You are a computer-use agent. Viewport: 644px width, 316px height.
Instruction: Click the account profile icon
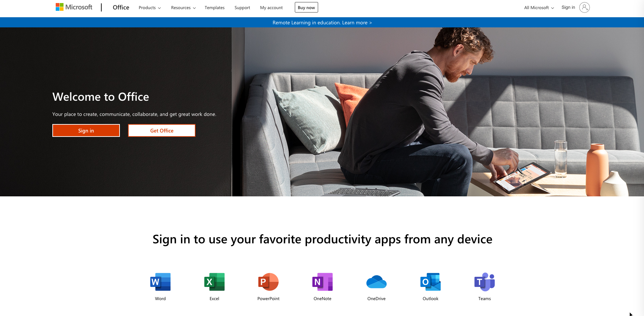pyautogui.click(x=585, y=7)
